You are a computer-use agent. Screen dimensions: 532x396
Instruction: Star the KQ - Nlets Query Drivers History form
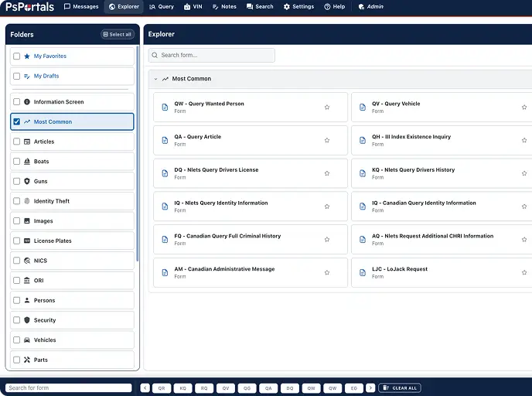(x=524, y=173)
